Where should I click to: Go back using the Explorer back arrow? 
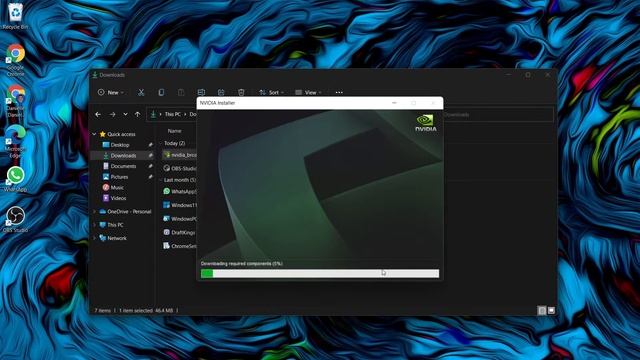click(x=98, y=115)
